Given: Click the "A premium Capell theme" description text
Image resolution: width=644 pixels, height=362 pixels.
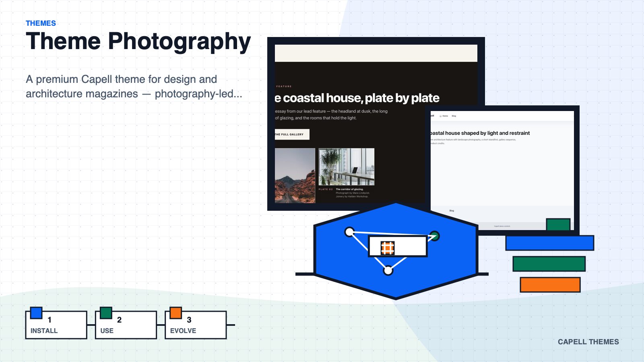Looking at the screenshot, I should (x=134, y=86).
